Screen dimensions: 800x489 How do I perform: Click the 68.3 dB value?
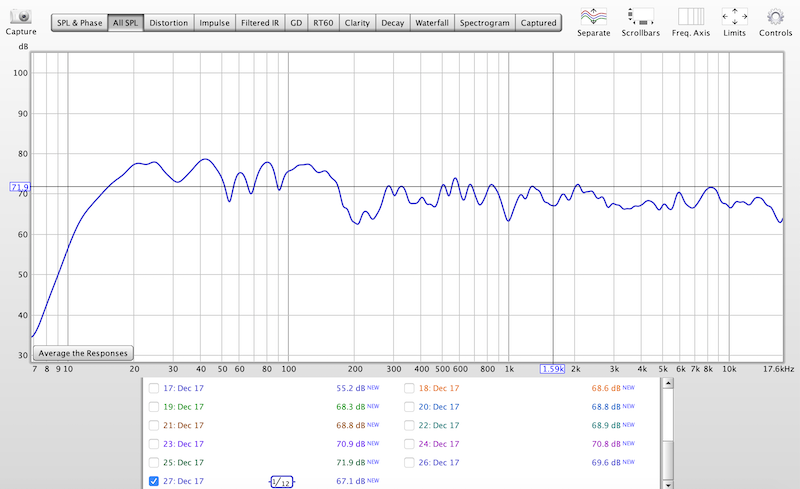coord(351,407)
